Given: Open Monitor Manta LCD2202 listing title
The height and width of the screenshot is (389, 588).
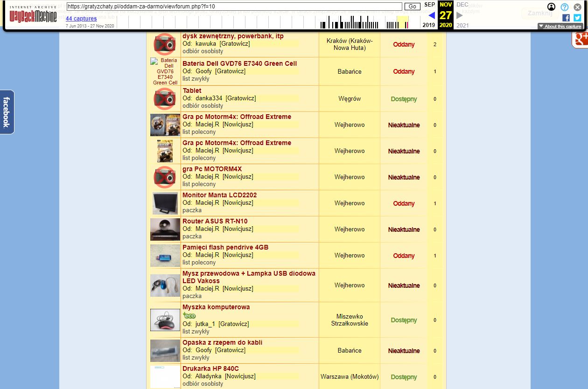Looking at the screenshot, I should [219, 195].
